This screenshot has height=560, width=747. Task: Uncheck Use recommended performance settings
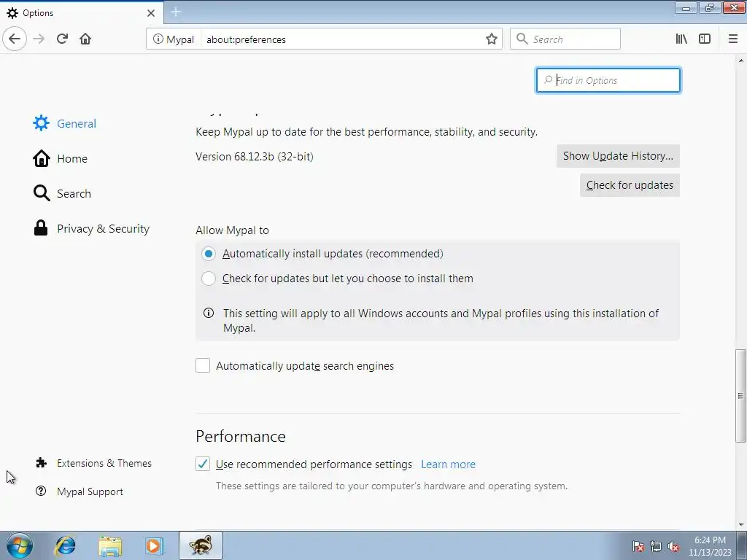coord(203,464)
